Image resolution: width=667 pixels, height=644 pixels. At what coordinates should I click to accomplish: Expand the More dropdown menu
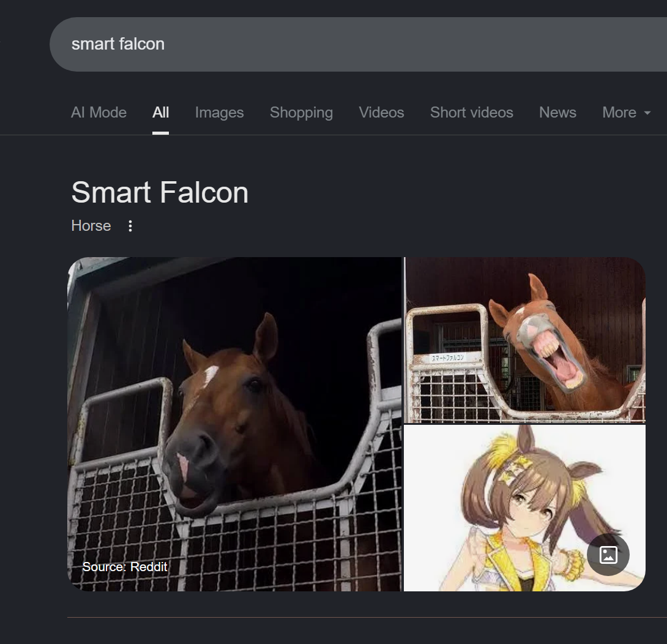click(x=627, y=113)
